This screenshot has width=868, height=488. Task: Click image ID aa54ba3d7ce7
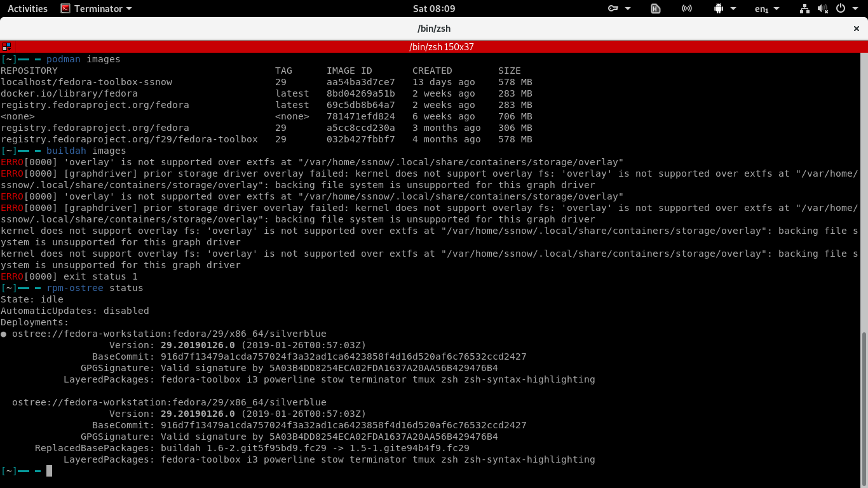tap(361, 82)
